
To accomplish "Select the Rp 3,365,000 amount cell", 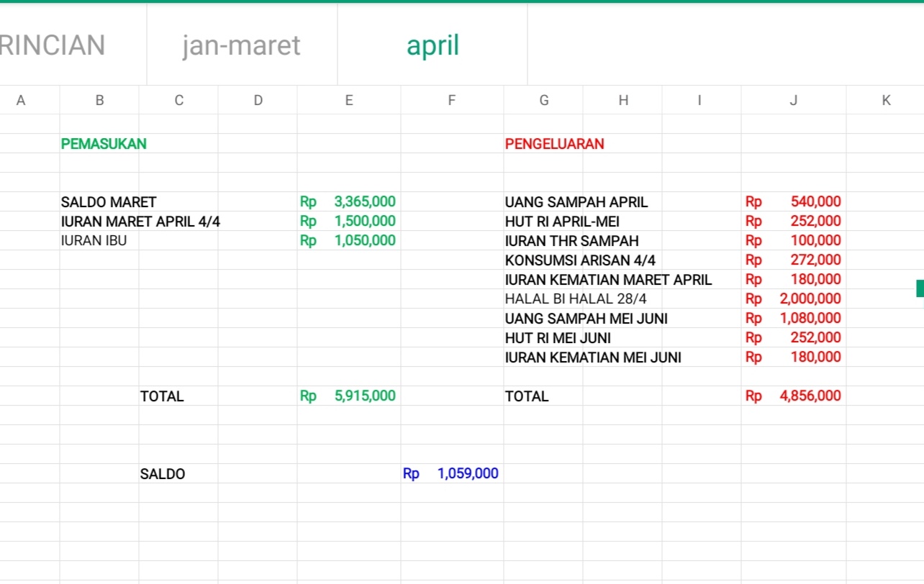I will click(x=348, y=202).
